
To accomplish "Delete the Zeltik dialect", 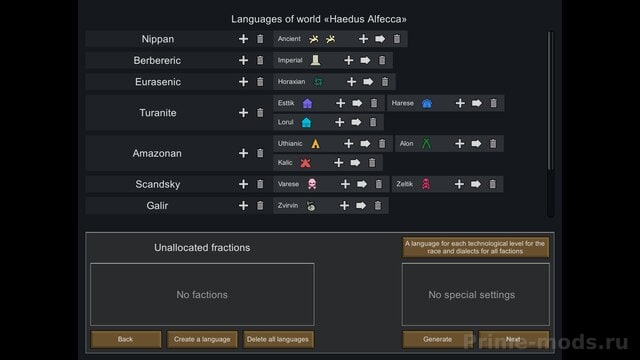I will click(x=493, y=184).
